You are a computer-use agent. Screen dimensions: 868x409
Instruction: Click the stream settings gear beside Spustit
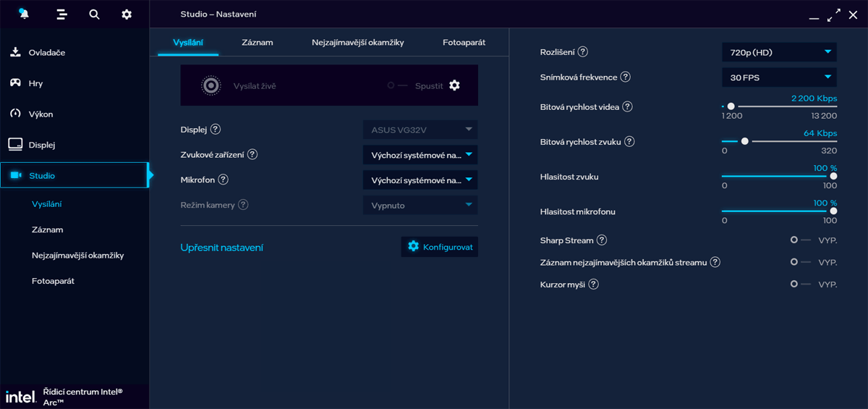tap(454, 85)
